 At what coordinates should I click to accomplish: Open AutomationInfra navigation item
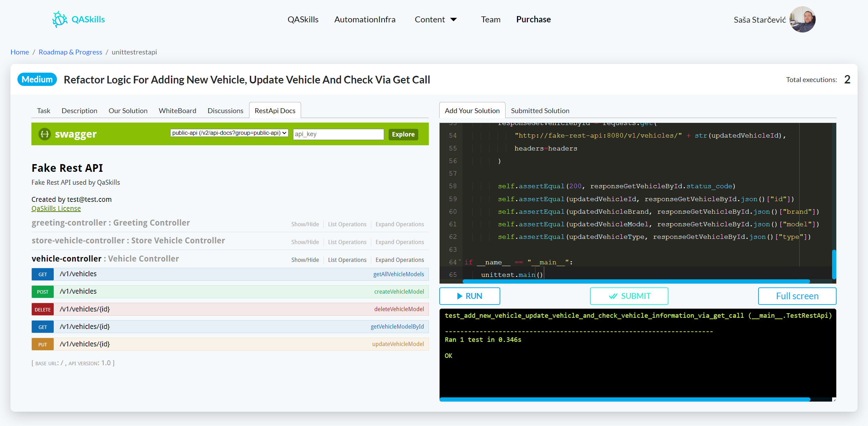coord(365,20)
